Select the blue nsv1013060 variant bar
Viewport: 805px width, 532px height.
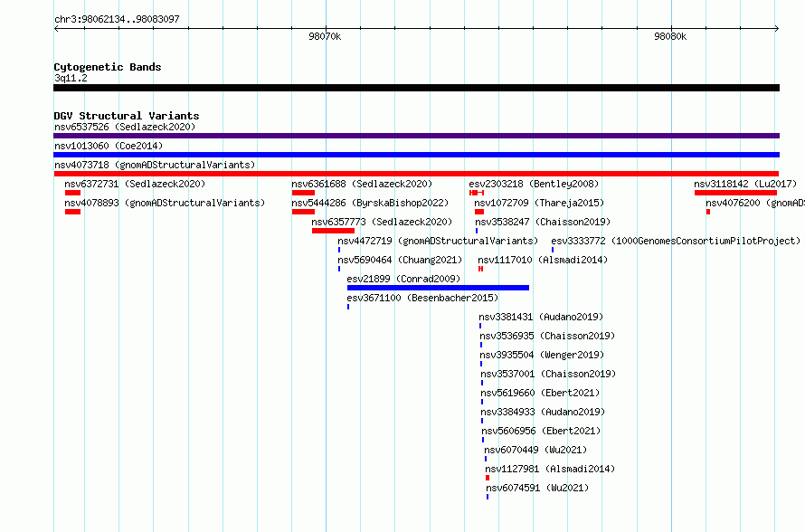(416, 155)
